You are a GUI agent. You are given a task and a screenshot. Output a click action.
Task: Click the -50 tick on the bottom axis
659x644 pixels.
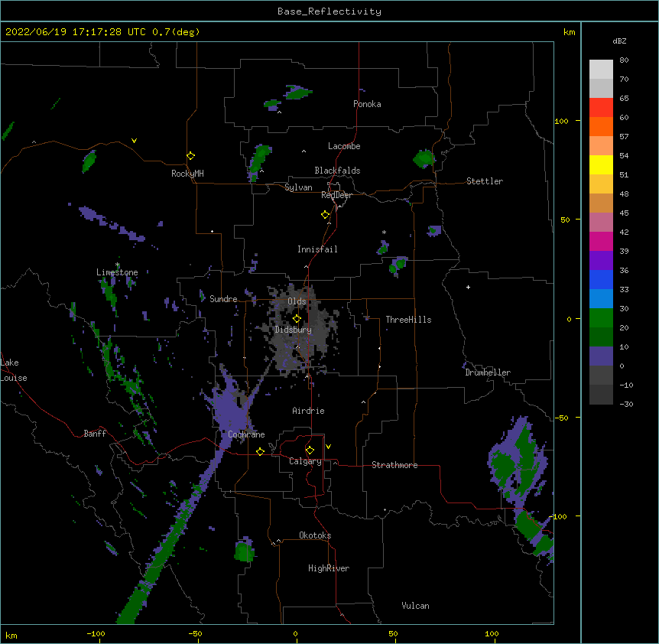196,634
